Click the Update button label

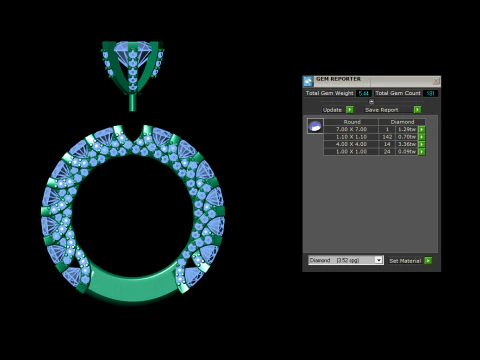click(332, 110)
